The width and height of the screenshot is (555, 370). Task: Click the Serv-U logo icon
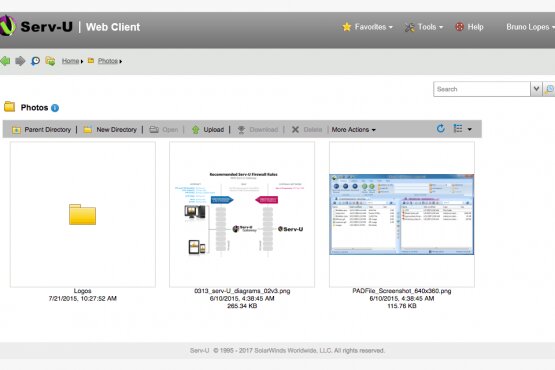[x=7, y=26]
